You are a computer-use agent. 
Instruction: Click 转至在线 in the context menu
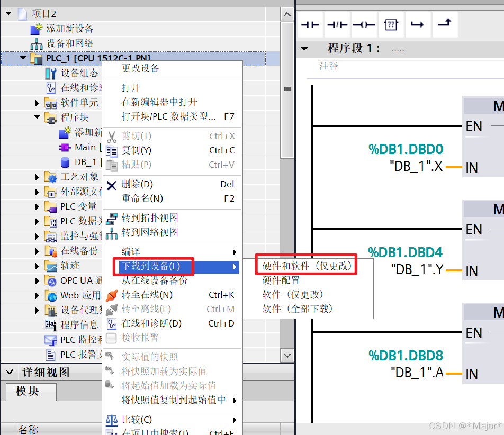tap(149, 295)
